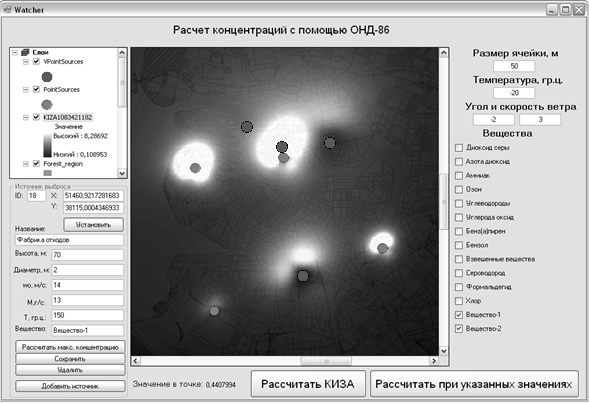Image resolution: width=589 pixels, height=403 pixels.
Task: Click the VPointSources dark circle legend symbol
Action: pos(47,77)
